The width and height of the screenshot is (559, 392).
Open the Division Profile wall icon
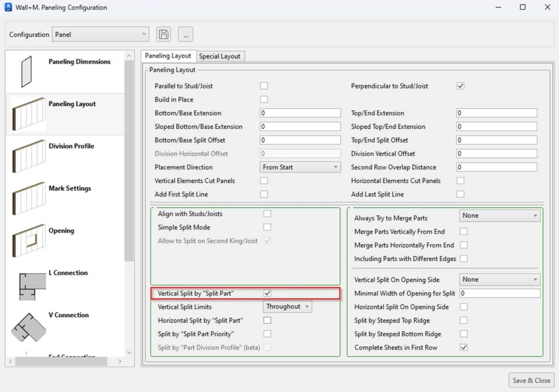[x=28, y=156]
